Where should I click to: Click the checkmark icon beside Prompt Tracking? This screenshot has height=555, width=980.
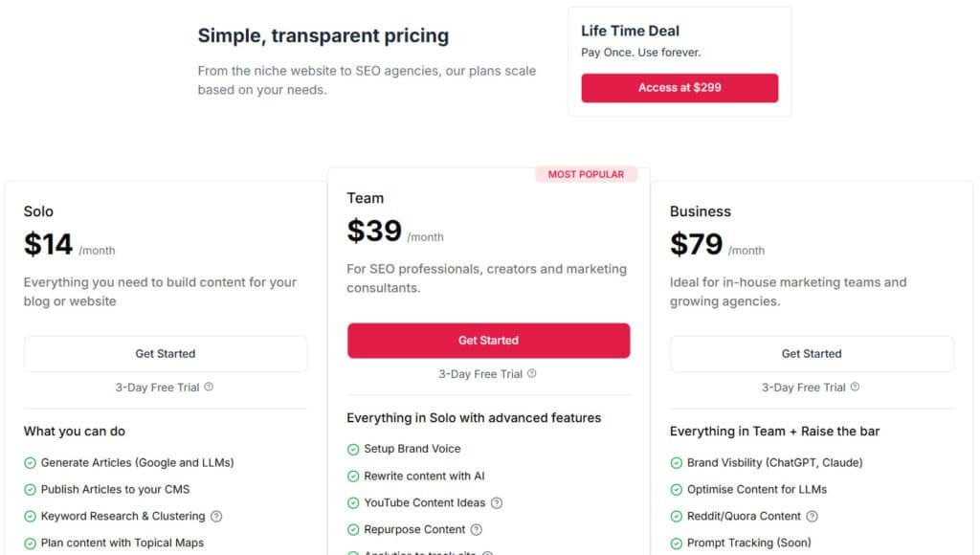tap(677, 543)
